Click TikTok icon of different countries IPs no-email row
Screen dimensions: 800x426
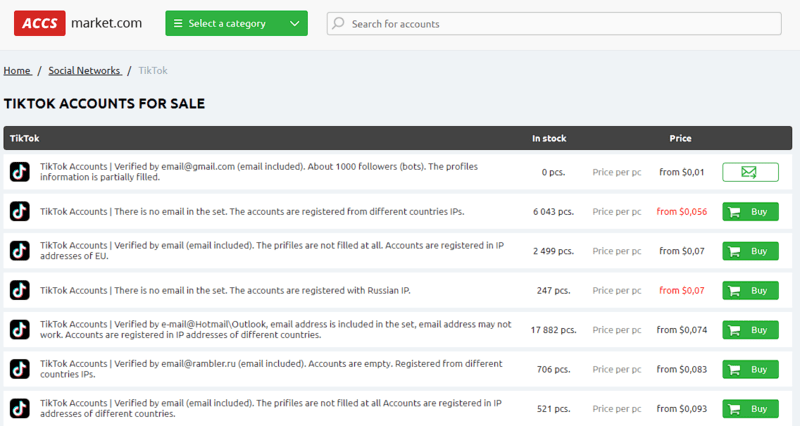(20, 211)
